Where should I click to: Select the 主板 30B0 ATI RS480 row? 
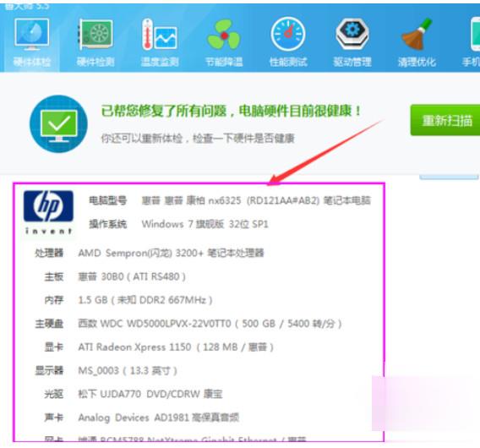(x=115, y=276)
